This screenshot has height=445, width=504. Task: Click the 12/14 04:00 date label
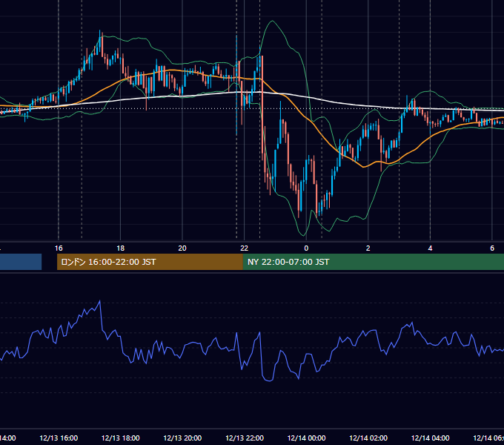430,438
